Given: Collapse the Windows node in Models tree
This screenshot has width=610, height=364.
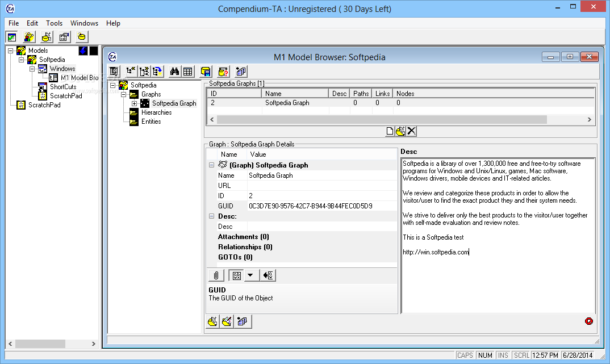Looking at the screenshot, I should click(x=32, y=69).
